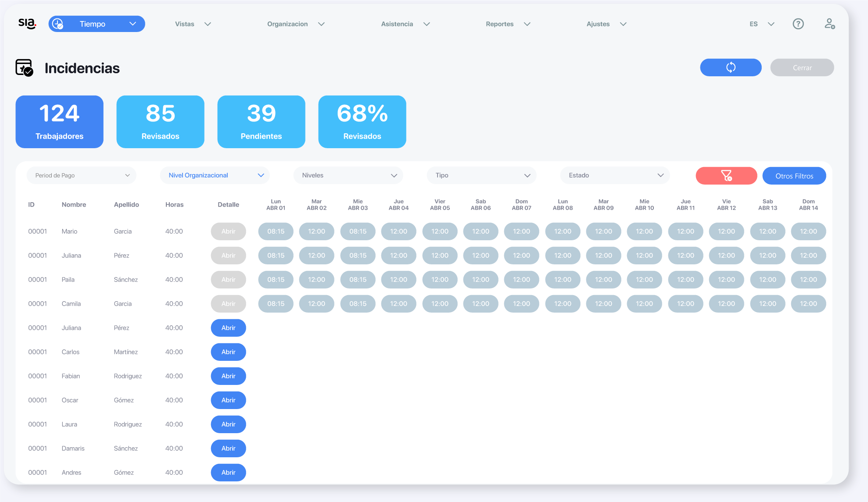Open the user settings profile icon

point(829,24)
